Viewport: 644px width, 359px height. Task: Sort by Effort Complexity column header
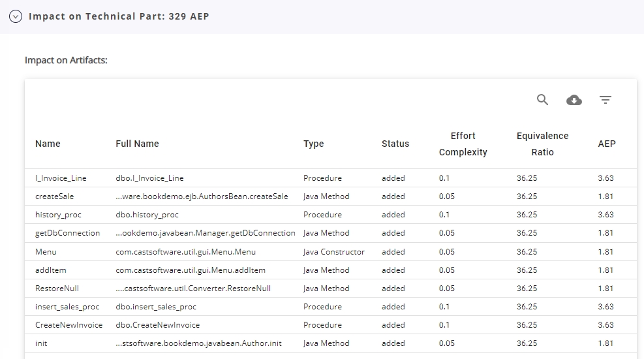(x=463, y=144)
